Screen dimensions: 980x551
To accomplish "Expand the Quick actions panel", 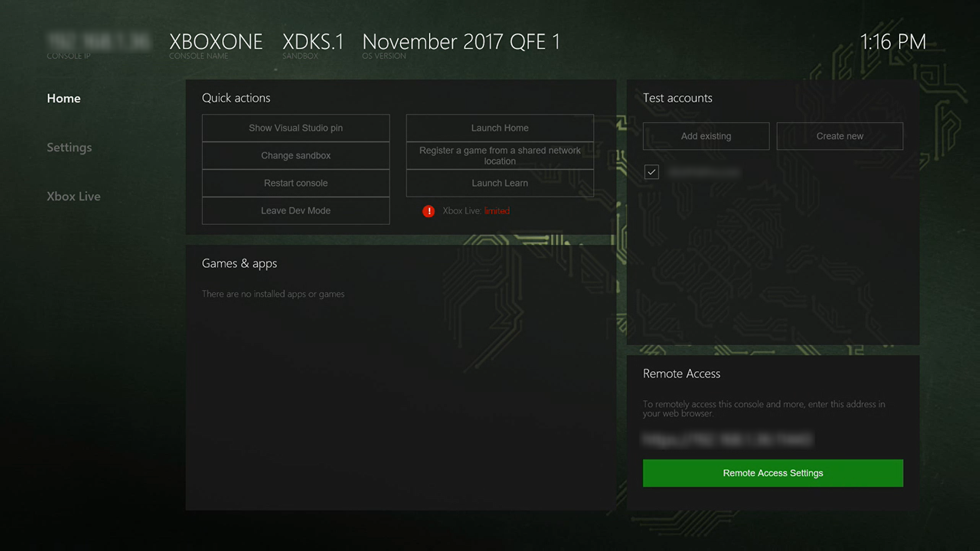I will point(236,98).
